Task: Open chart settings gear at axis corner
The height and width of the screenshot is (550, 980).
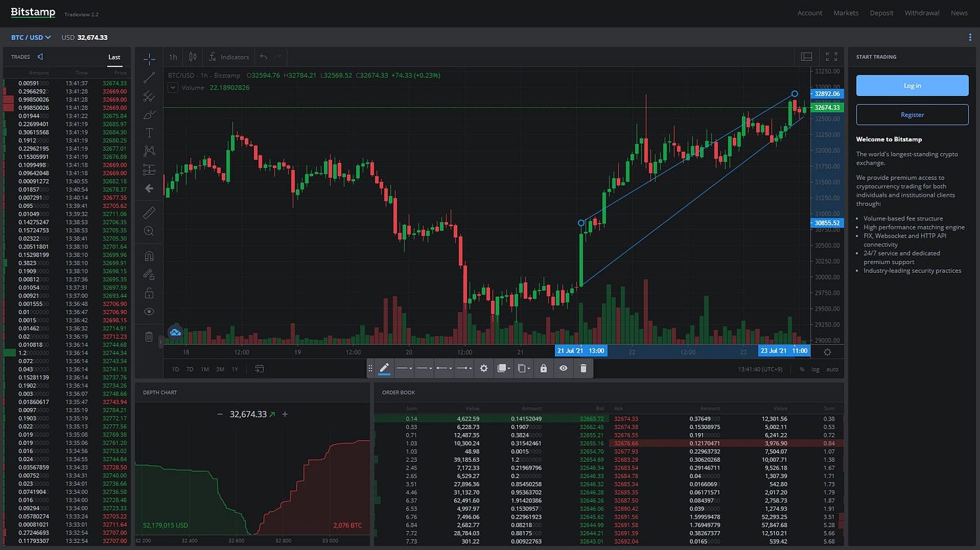Action: tap(827, 352)
